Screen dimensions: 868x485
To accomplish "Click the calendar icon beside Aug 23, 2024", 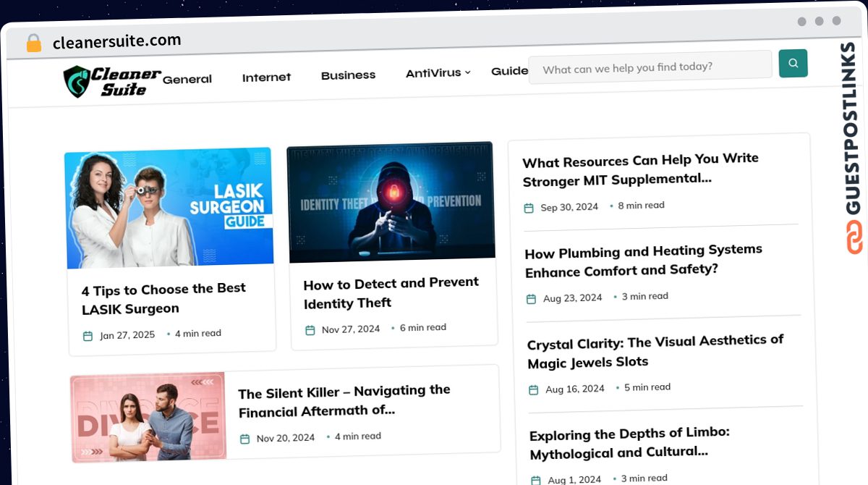I will 531,299.
